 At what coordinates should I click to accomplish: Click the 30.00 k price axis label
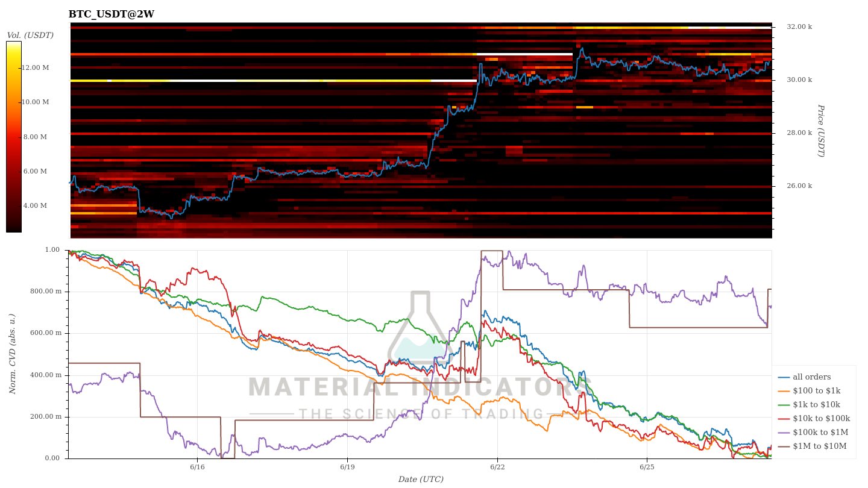(x=799, y=80)
